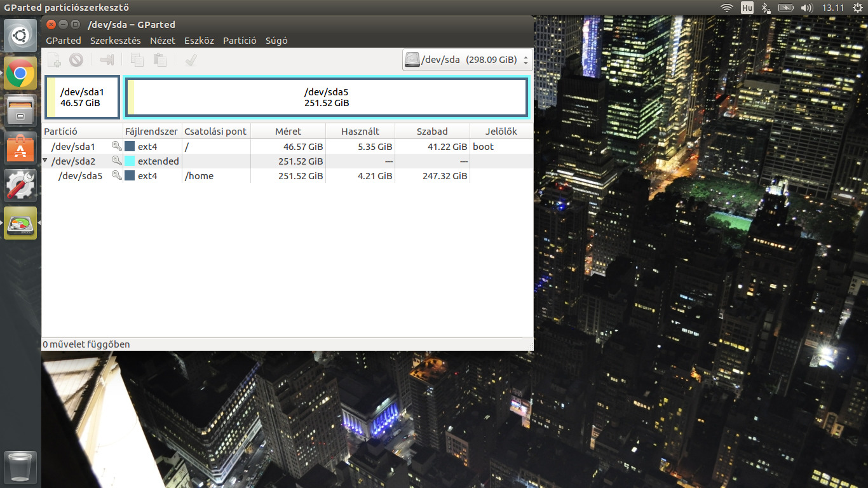Click the key icon beside /dev/sda2
The image size is (868, 488).
click(x=117, y=161)
